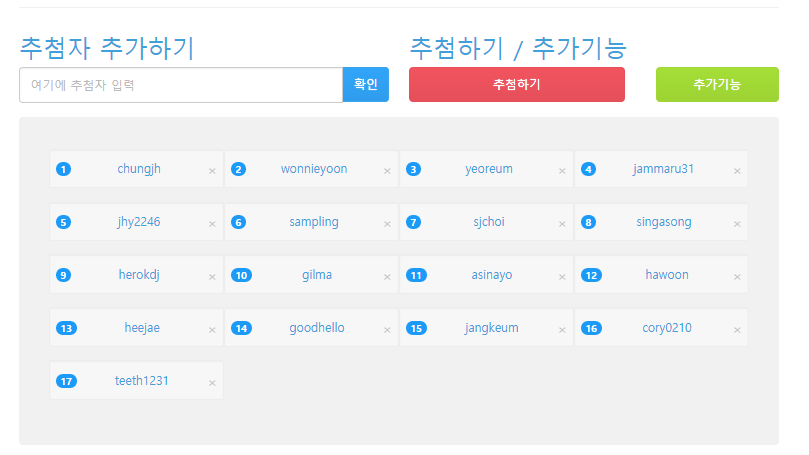
Task: Click the number 14 badge beside goodhello
Action: tap(241, 328)
